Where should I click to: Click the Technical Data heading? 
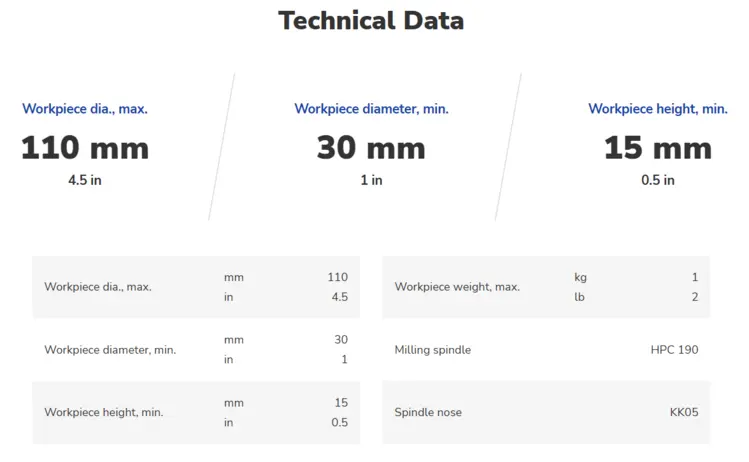pos(371,21)
